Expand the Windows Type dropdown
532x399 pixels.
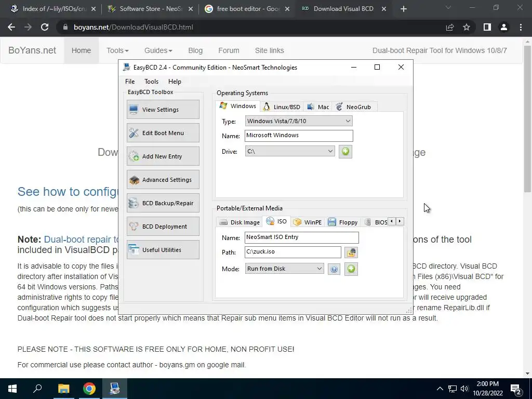click(299, 121)
